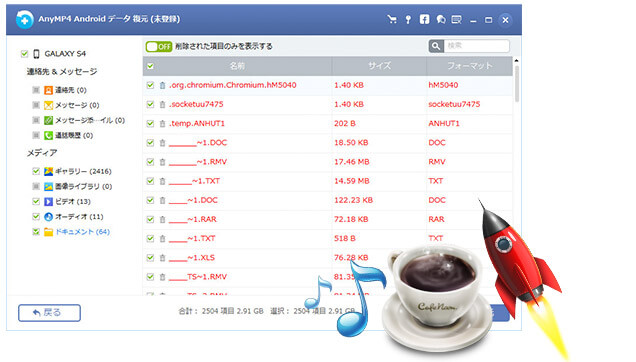
Task: Click the ビデオ video icon
Action: point(48,202)
